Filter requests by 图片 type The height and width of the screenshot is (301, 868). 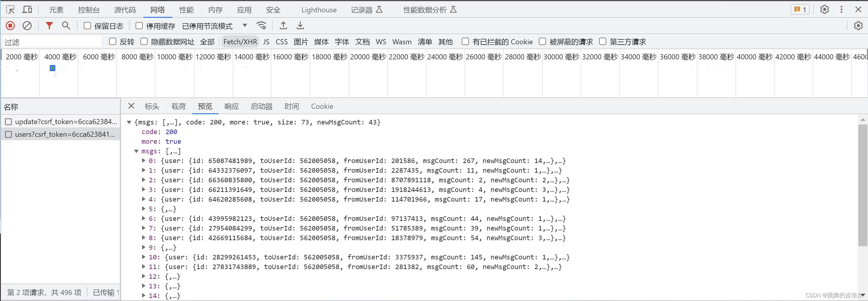301,42
